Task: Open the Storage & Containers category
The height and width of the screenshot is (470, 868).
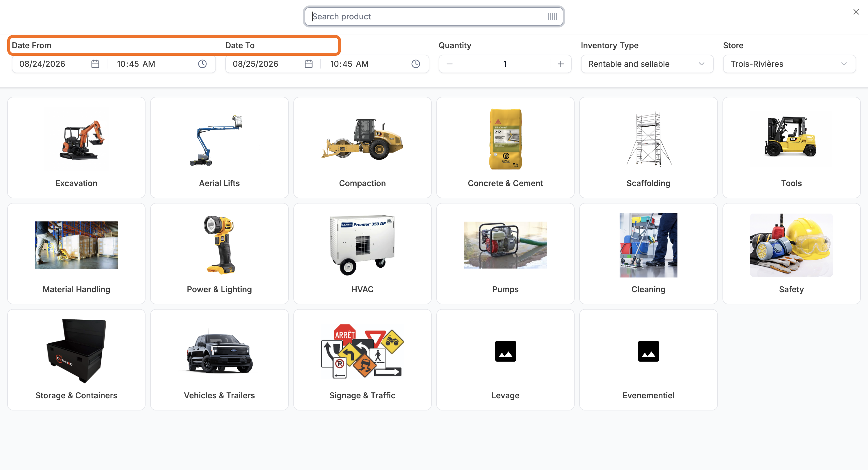Action: coord(77,360)
